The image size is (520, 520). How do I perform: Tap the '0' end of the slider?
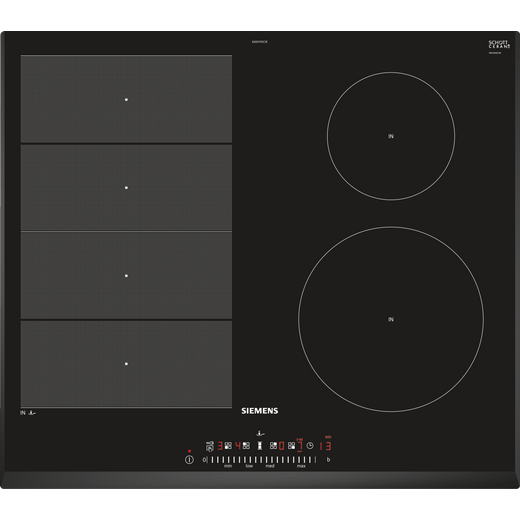[204, 460]
